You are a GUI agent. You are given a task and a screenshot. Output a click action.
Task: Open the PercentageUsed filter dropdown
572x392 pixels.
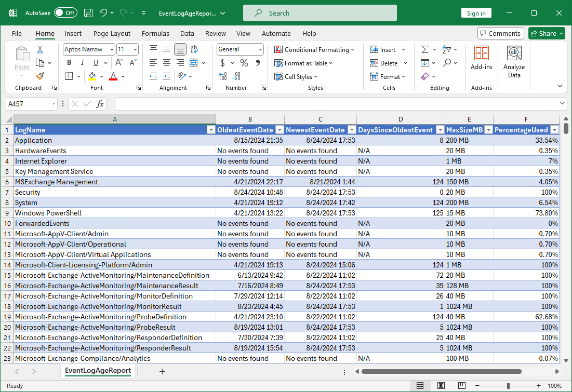554,130
